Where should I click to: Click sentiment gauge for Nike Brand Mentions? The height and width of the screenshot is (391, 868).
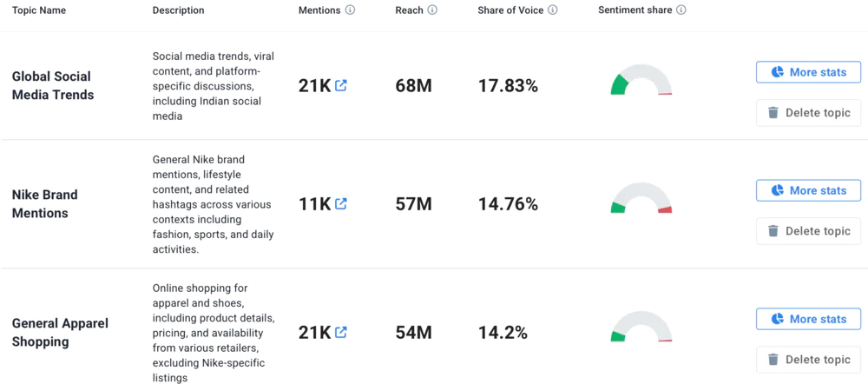point(641,199)
